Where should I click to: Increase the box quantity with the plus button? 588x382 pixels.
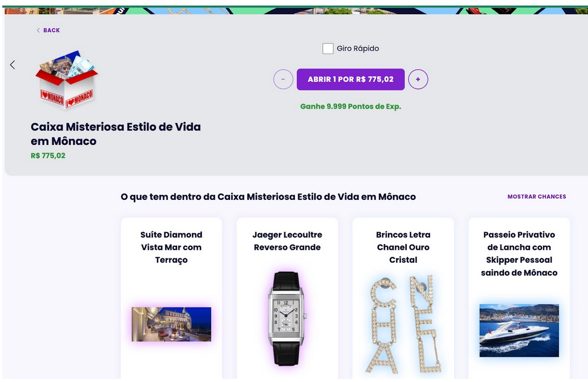click(x=418, y=79)
